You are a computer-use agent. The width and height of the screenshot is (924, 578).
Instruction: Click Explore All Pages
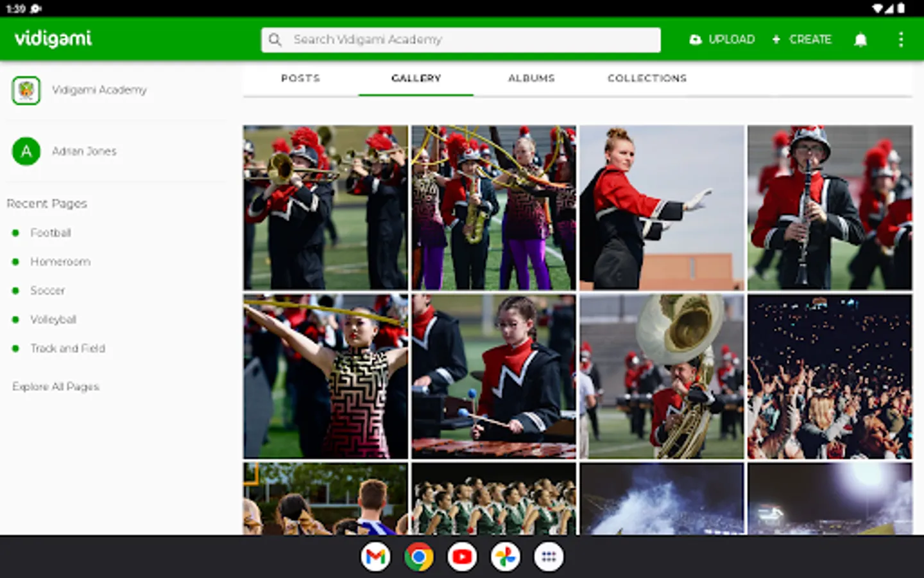click(x=56, y=387)
